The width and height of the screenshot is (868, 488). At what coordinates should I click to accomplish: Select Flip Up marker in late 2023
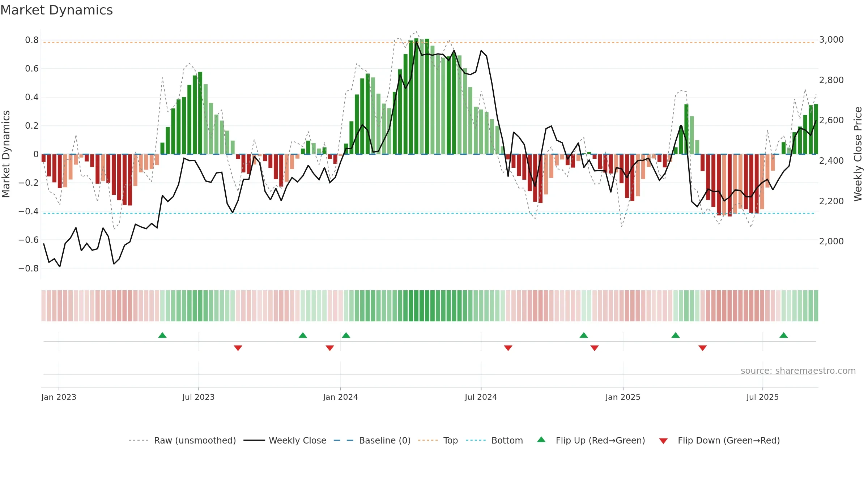pyautogui.click(x=303, y=335)
